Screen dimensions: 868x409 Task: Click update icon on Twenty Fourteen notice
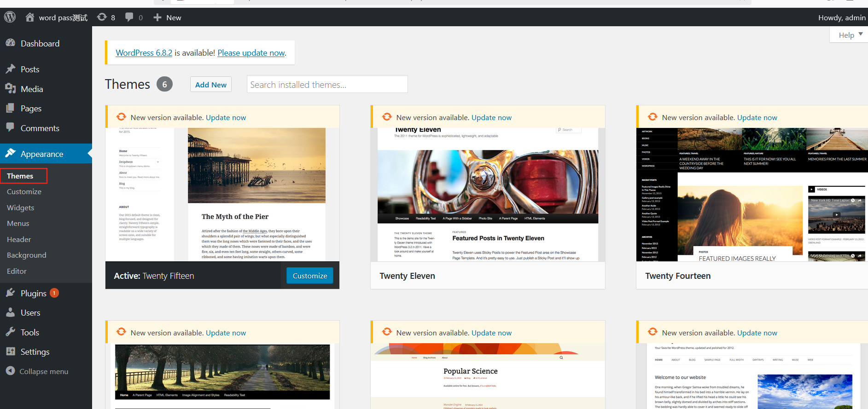point(652,117)
